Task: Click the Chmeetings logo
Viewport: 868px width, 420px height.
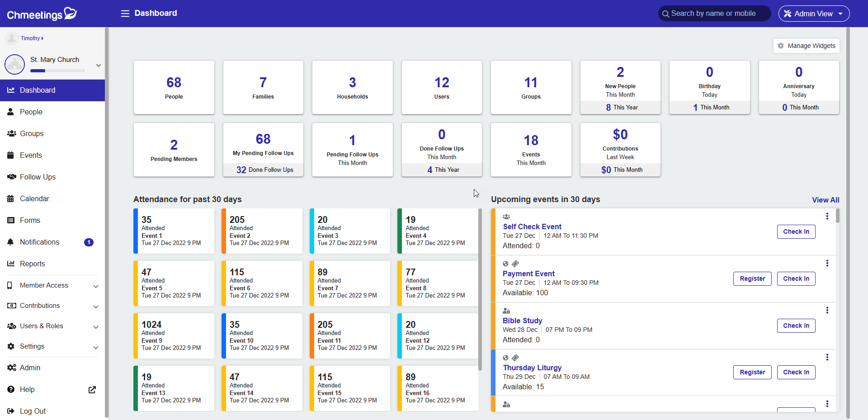Action: click(42, 14)
